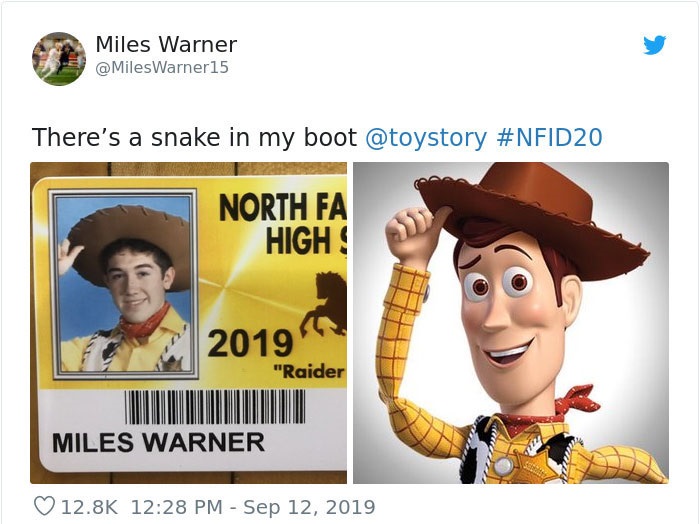
Task: Click Woody's sheriff star badge
Action: [x=533, y=466]
